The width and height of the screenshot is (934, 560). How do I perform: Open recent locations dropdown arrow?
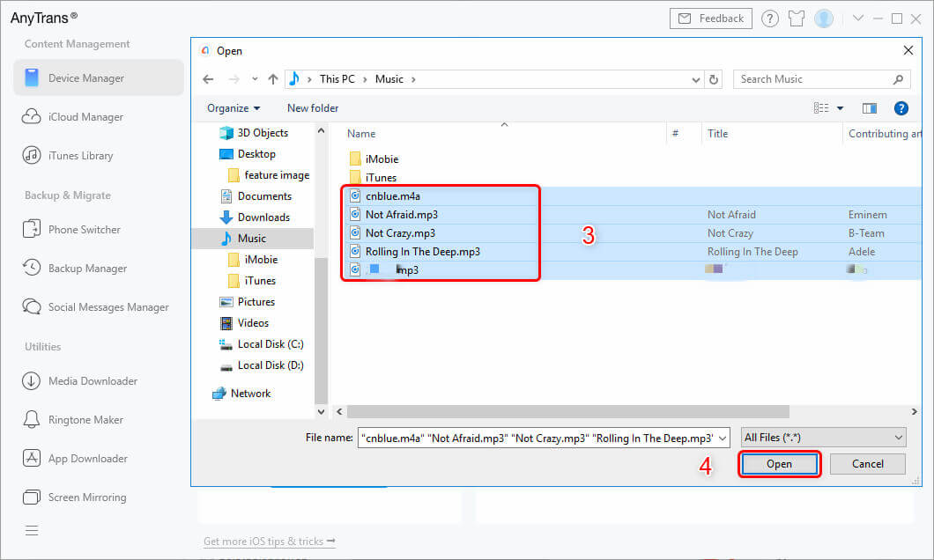[x=255, y=79]
